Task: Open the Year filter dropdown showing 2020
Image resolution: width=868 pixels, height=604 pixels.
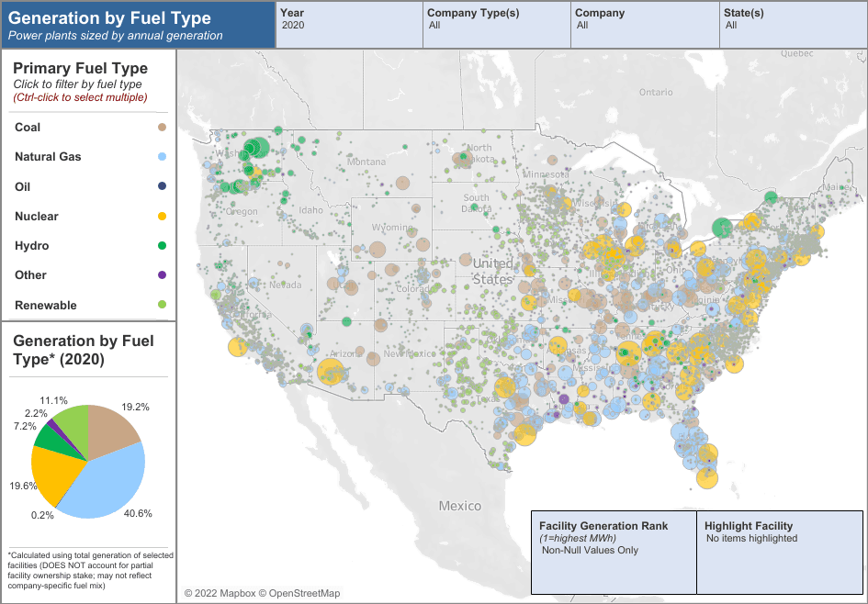Action: 349,26
